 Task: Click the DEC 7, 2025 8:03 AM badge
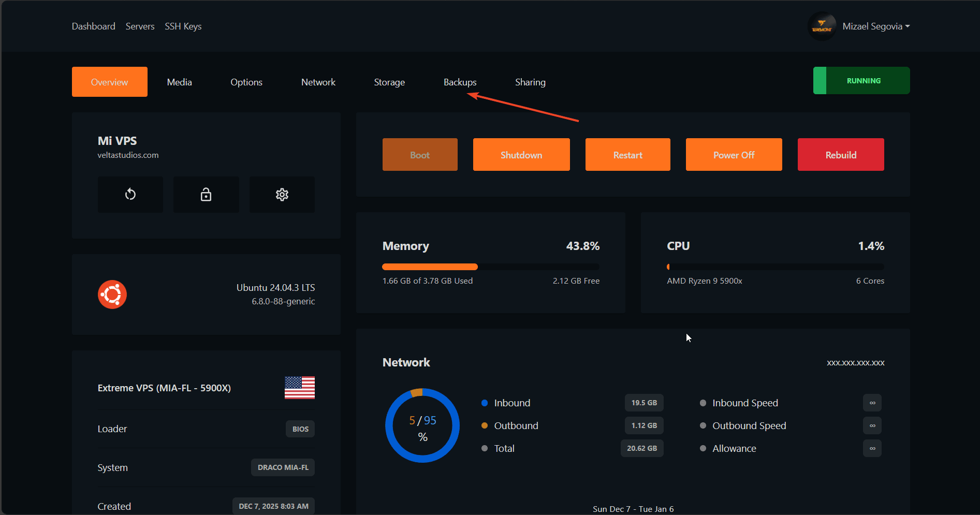coord(273,506)
